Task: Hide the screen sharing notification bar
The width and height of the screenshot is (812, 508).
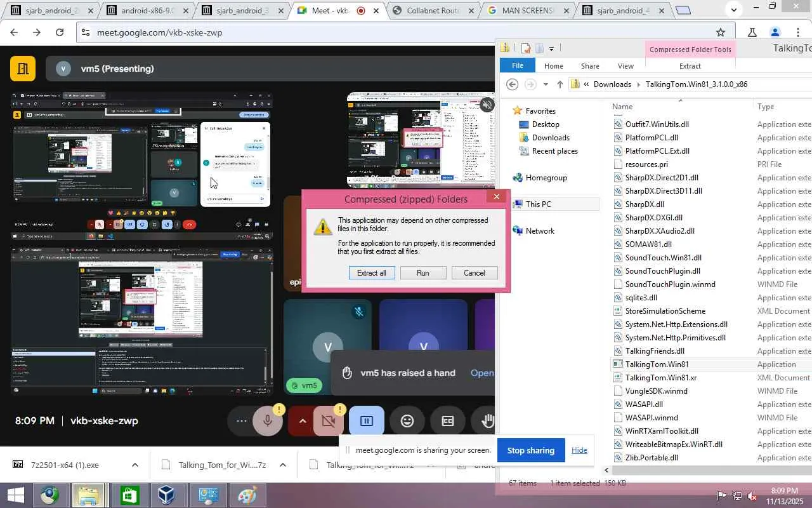Action: point(579,450)
